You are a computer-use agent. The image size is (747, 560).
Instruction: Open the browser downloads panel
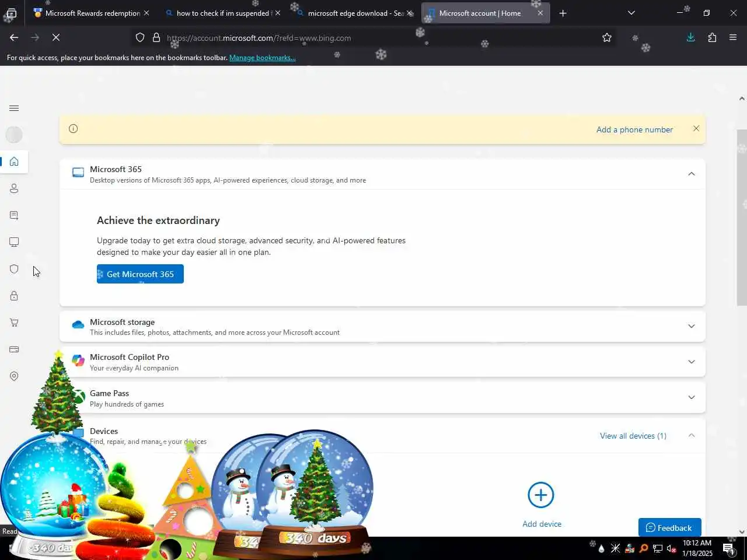[x=690, y=37]
